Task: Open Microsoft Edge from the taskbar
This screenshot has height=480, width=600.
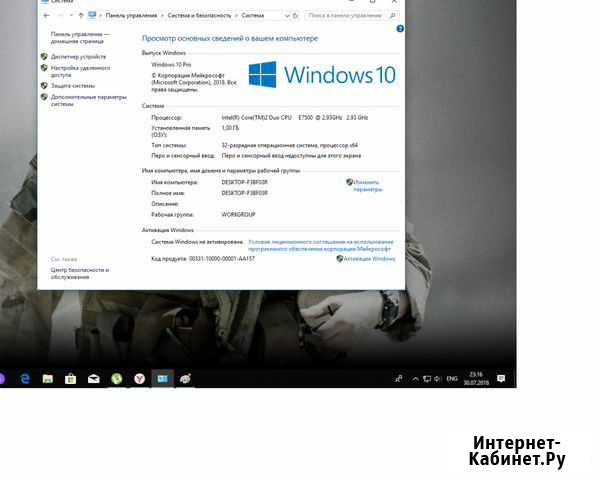Action: point(24,379)
